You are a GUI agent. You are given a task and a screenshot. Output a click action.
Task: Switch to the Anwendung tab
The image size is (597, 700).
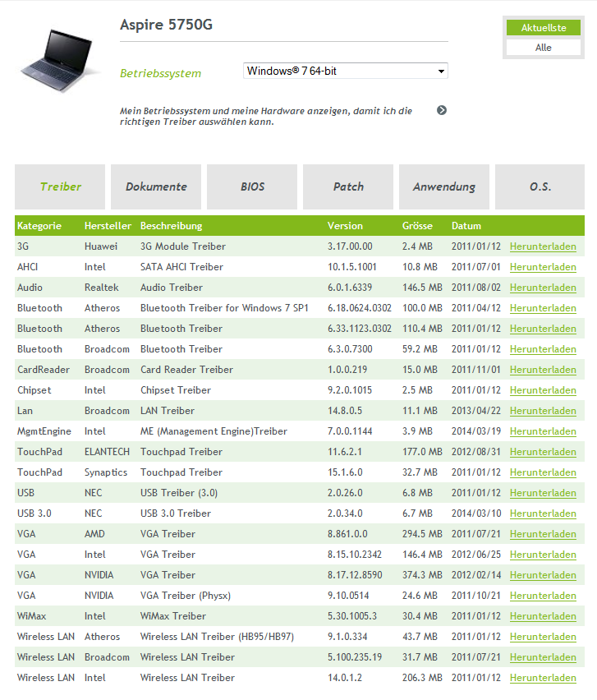[x=444, y=187]
